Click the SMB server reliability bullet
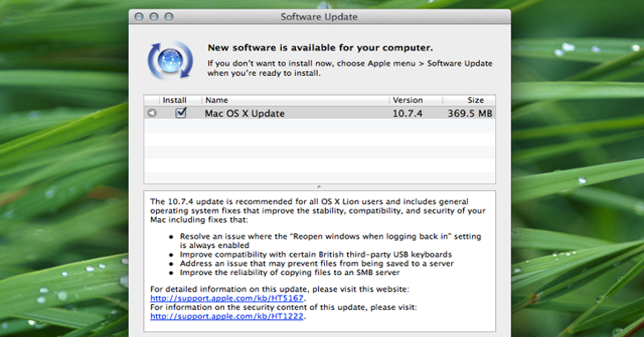This screenshot has height=337, width=644. click(290, 273)
